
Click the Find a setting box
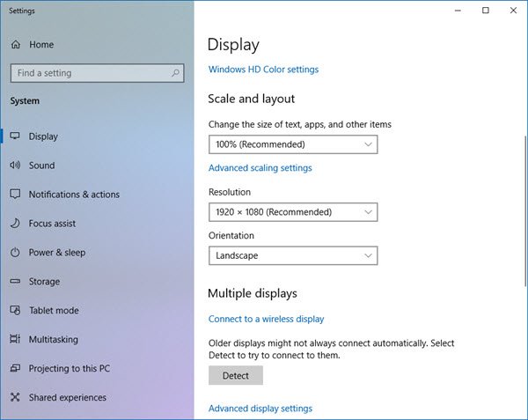(98, 73)
